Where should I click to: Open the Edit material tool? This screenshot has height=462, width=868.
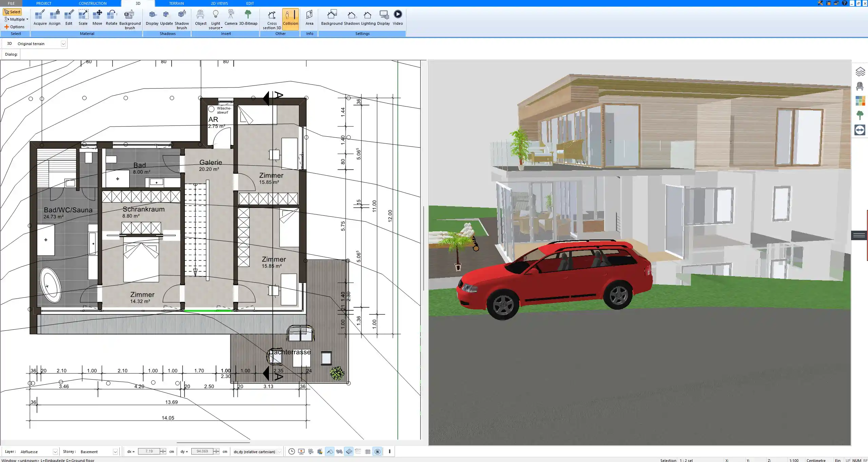coord(69,18)
